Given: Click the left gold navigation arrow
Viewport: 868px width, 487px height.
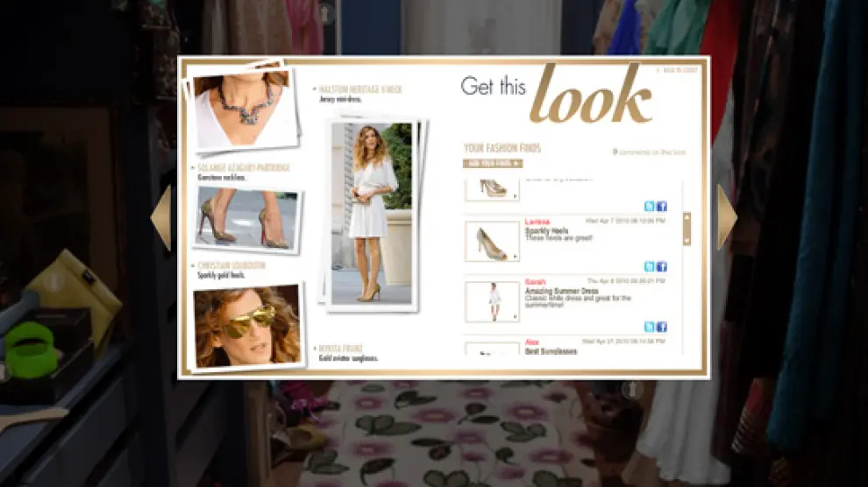Looking at the screenshot, I should coord(161,217).
